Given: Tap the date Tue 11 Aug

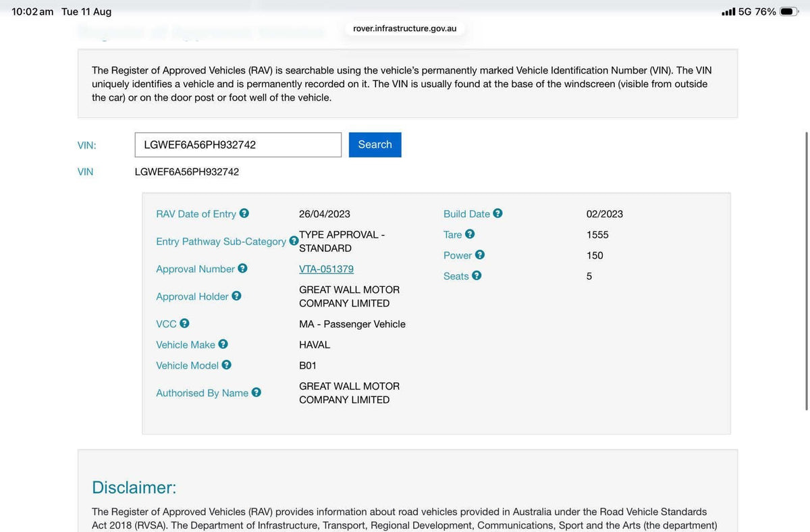Looking at the screenshot, I should point(86,11).
